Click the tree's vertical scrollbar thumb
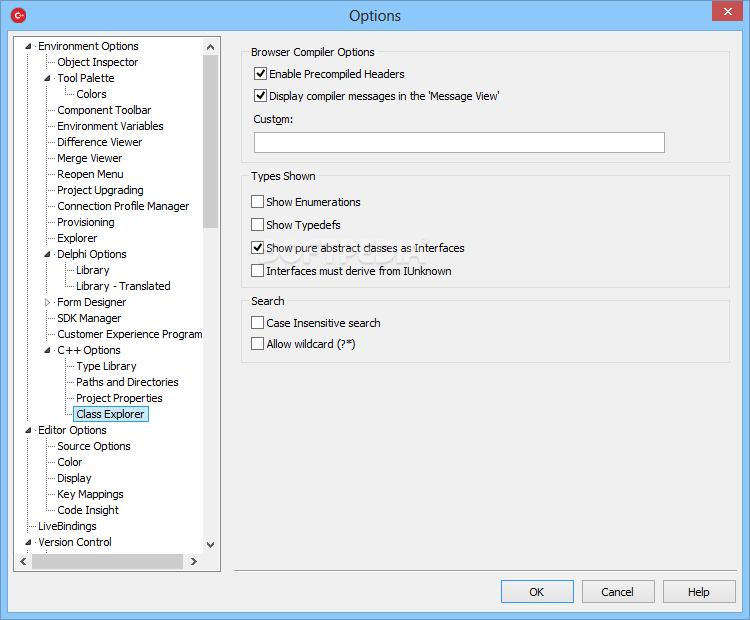This screenshot has height=620, width=750. coord(210,141)
